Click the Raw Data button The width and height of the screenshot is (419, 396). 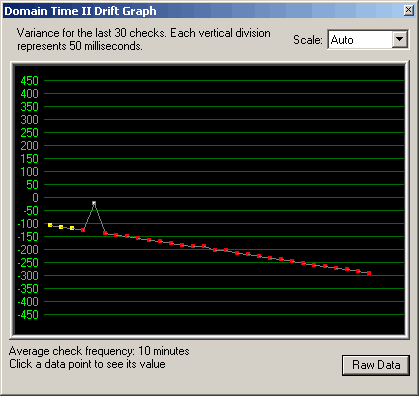(376, 365)
